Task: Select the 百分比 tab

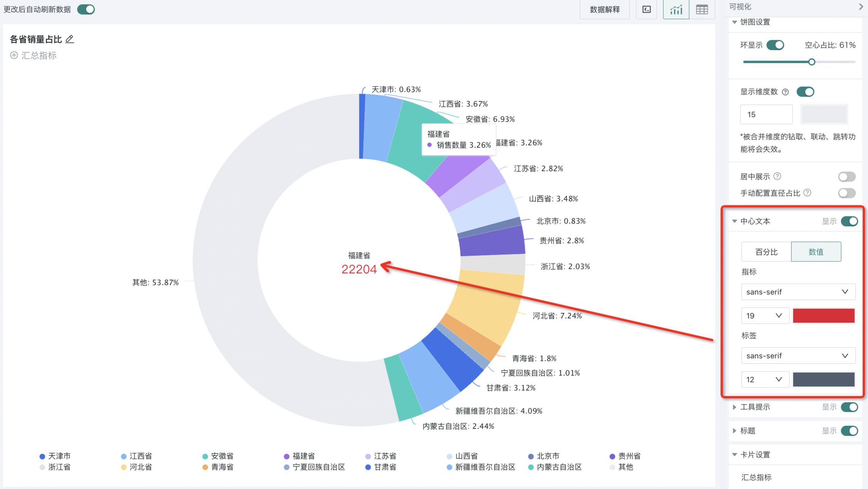Action: (766, 252)
